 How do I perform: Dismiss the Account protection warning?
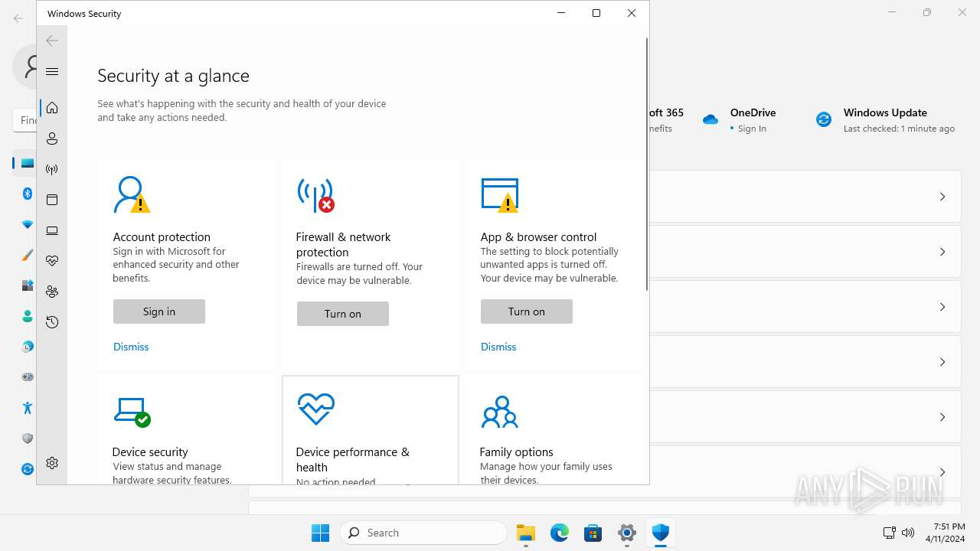pos(131,347)
